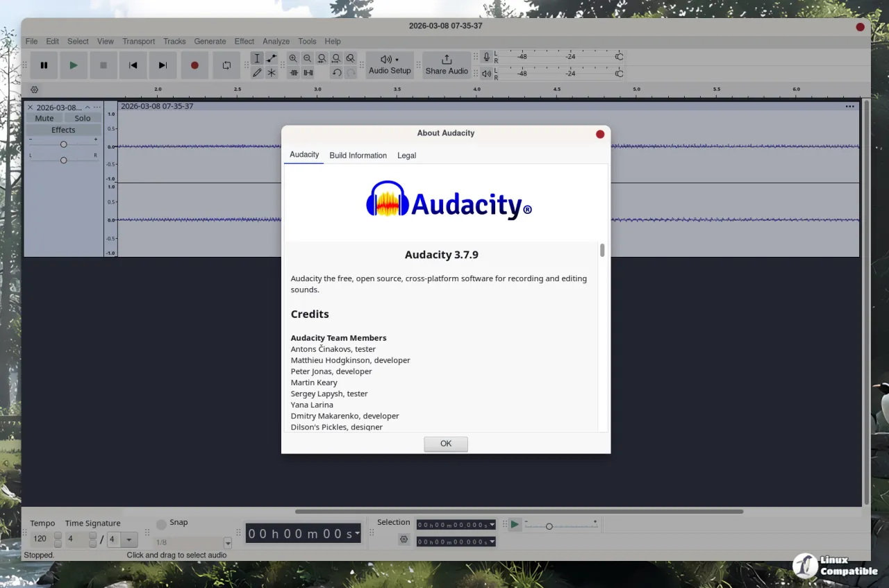The width and height of the screenshot is (889, 588).
Task: Open the time display format dropdown
Action: coord(358,533)
